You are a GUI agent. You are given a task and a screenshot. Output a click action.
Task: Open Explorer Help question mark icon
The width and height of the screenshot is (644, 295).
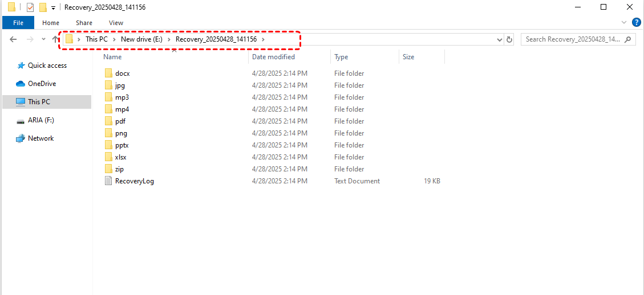pyautogui.click(x=636, y=22)
